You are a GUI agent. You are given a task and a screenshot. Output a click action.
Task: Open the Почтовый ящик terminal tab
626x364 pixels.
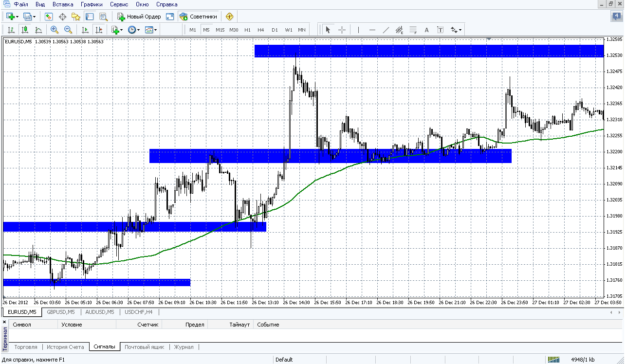[x=144, y=347]
